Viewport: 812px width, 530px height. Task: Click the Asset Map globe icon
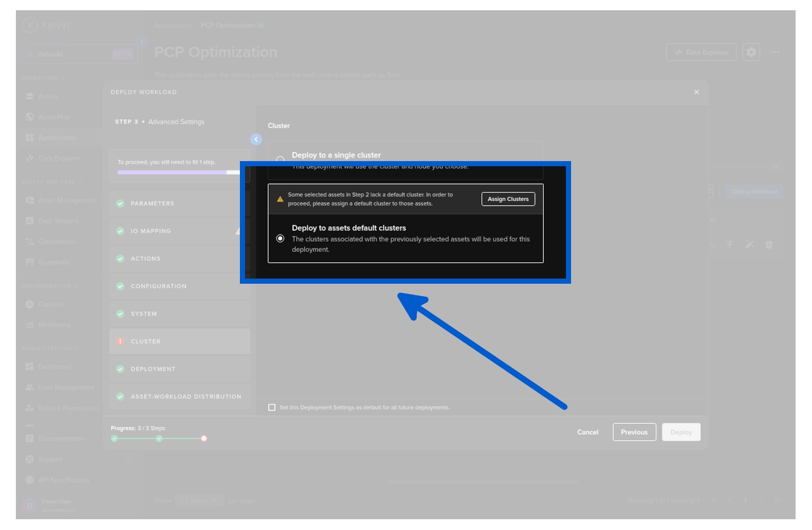(30, 117)
